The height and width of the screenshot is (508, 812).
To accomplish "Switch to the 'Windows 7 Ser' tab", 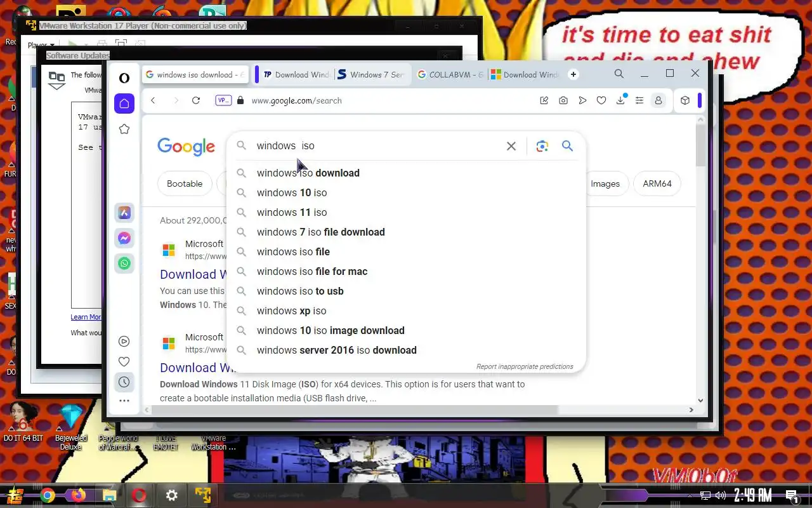I will tap(372, 74).
